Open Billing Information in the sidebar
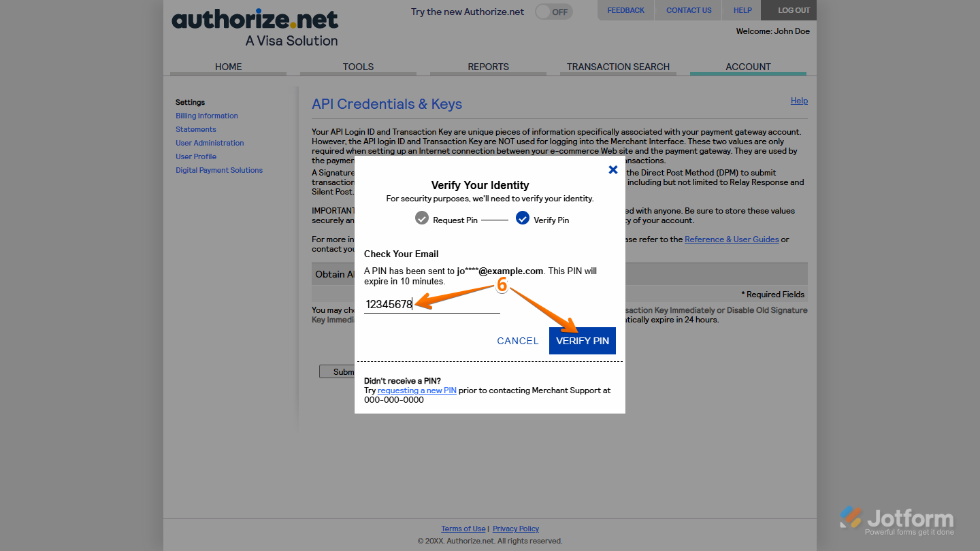Image resolution: width=980 pixels, height=551 pixels. pos(206,115)
